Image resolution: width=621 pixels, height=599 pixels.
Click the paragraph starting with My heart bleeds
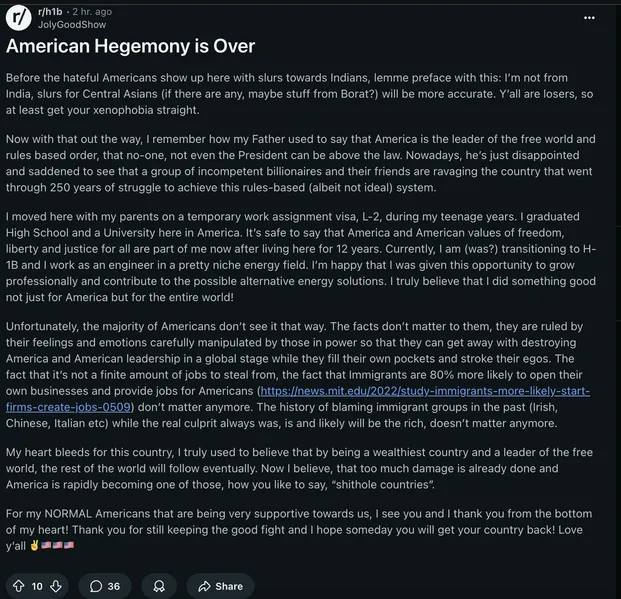point(300,467)
